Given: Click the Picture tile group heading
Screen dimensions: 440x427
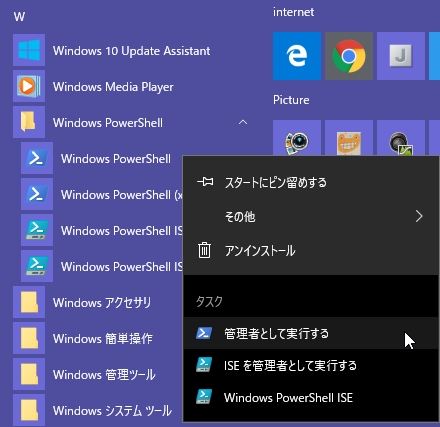Looking at the screenshot, I should 291,100.
